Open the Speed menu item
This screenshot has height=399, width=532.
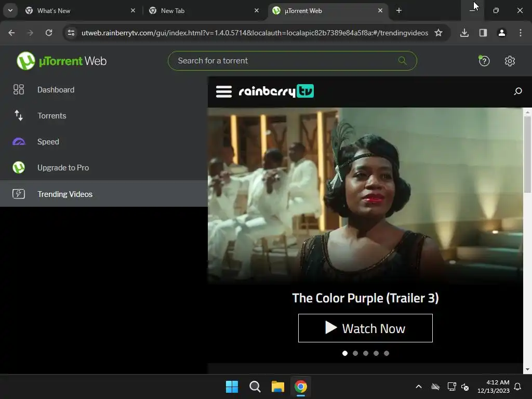[x=104, y=141]
